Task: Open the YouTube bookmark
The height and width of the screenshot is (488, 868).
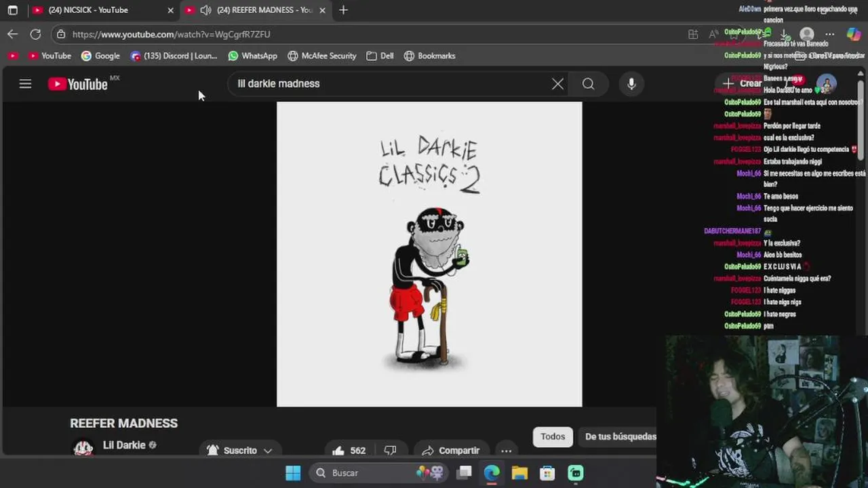Action: click(x=50, y=56)
